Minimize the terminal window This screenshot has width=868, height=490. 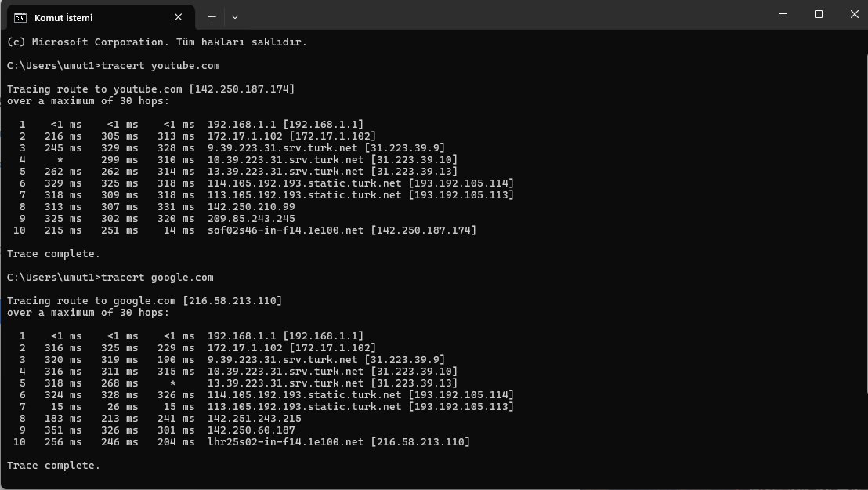click(x=782, y=14)
